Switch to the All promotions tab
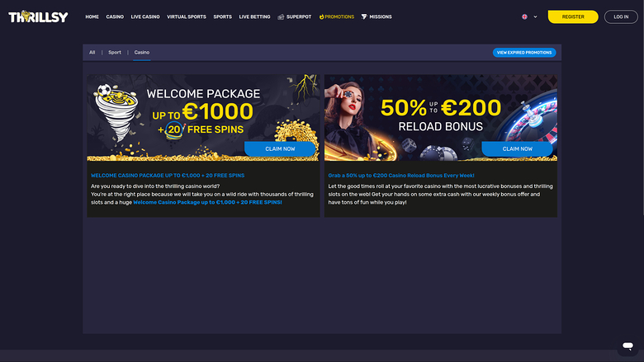Screen dimensions: 644x362 tap(92, 53)
